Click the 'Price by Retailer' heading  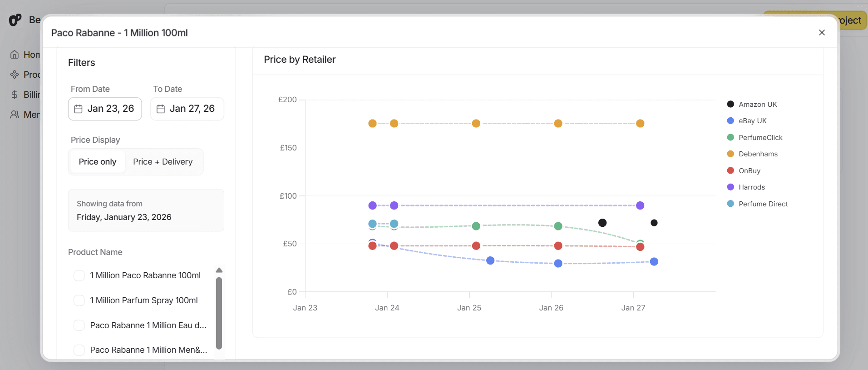point(300,60)
